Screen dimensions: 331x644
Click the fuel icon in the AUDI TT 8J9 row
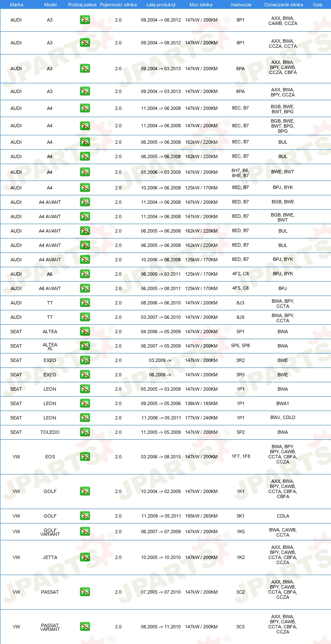85,317
